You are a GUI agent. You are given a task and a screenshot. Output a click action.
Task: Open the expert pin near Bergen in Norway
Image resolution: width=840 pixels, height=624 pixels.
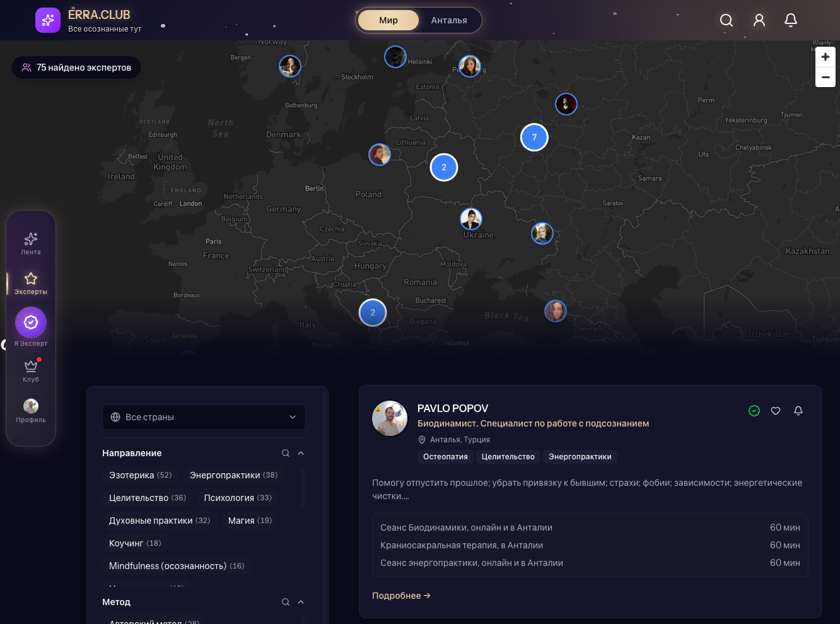click(x=290, y=66)
